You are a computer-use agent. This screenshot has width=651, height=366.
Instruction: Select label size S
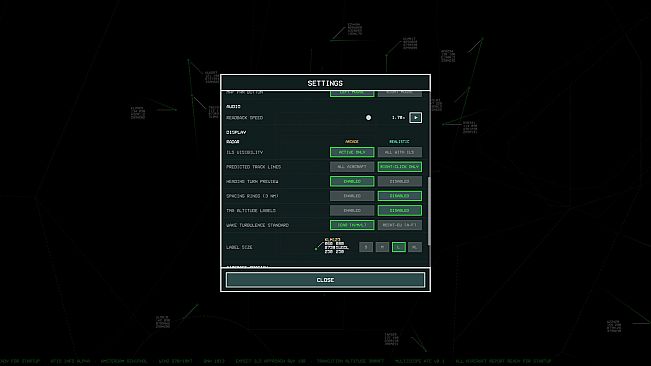pyautogui.click(x=366, y=247)
